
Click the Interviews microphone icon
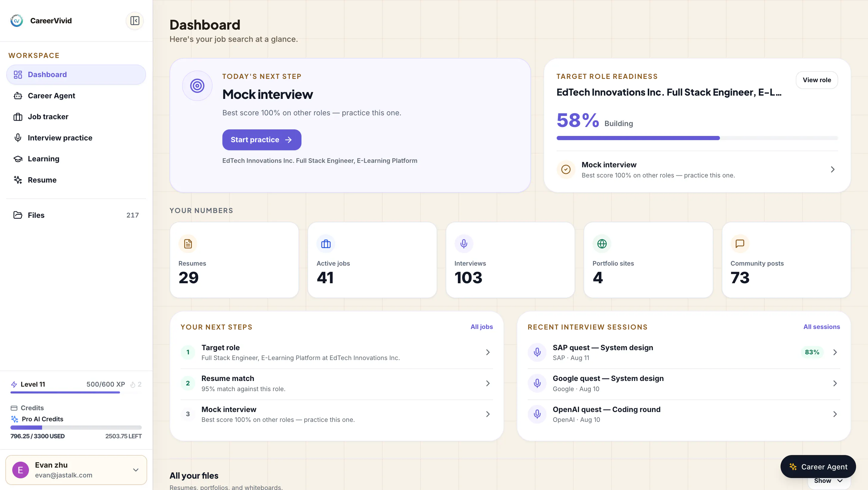tap(464, 244)
